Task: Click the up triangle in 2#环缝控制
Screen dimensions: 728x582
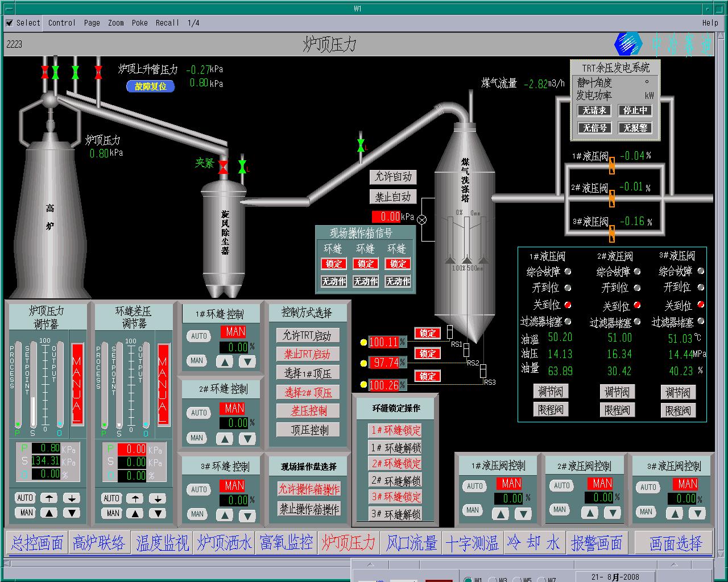Action: point(225,439)
